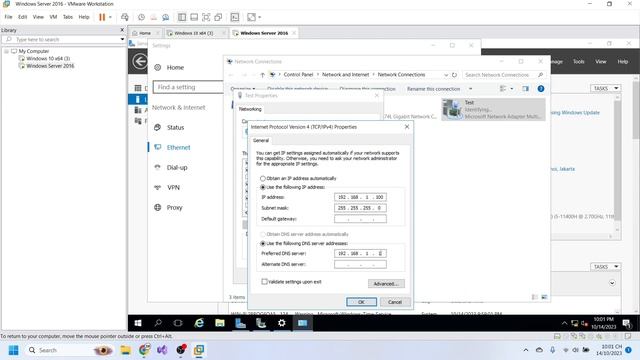
Task: Open Dial-up settings page
Action: (177, 168)
